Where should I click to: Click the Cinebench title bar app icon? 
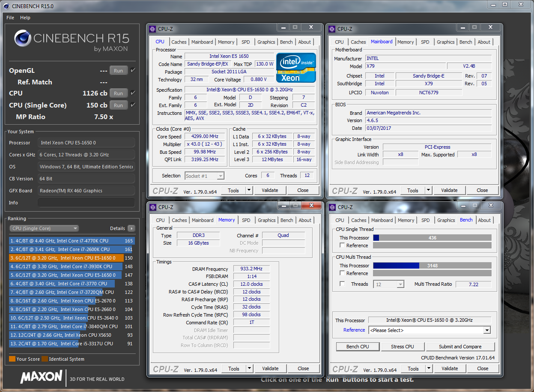(x=6, y=6)
